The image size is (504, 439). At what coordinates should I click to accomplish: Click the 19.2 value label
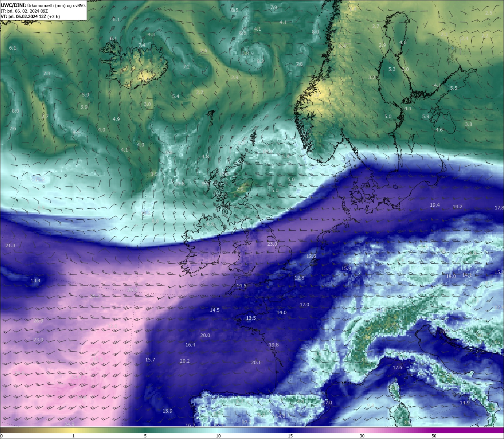pyautogui.click(x=458, y=207)
